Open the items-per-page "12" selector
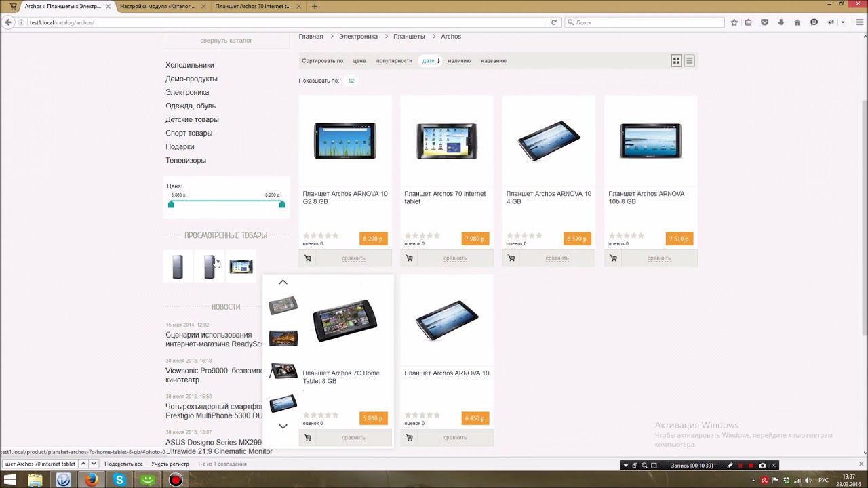Viewport: 868px width, 488px height. [x=351, y=81]
